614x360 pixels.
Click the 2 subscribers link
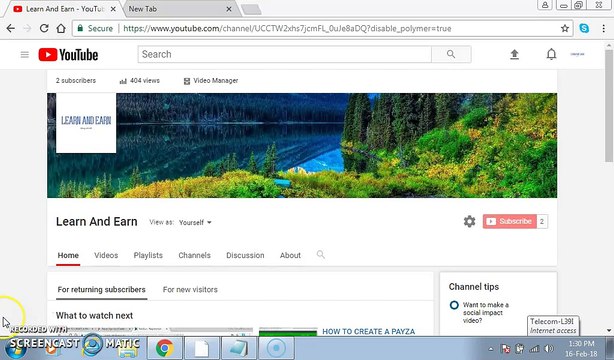tap(76, 81)
